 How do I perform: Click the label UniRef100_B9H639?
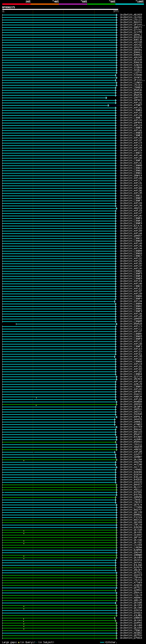point(131,63)
